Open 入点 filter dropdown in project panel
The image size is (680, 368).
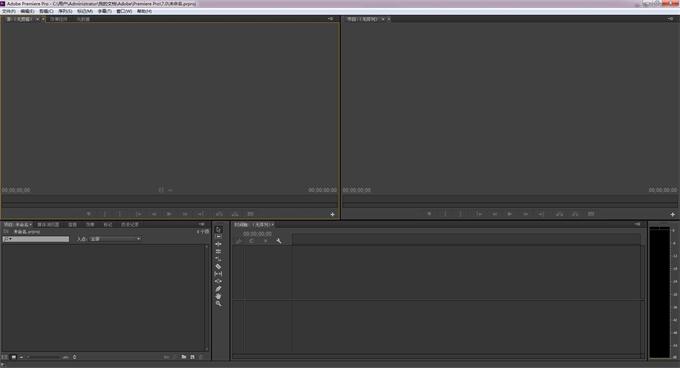[x=115, y=239]
